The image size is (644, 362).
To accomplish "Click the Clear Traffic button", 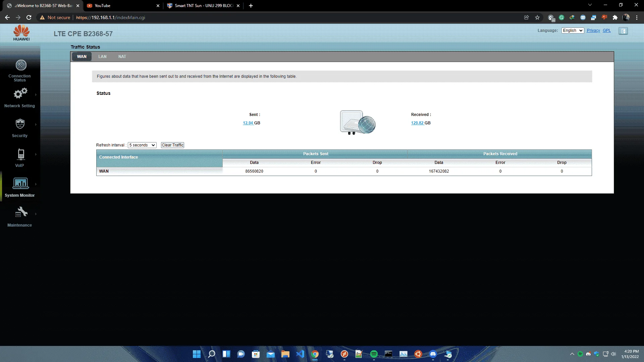I will [173, 145].
